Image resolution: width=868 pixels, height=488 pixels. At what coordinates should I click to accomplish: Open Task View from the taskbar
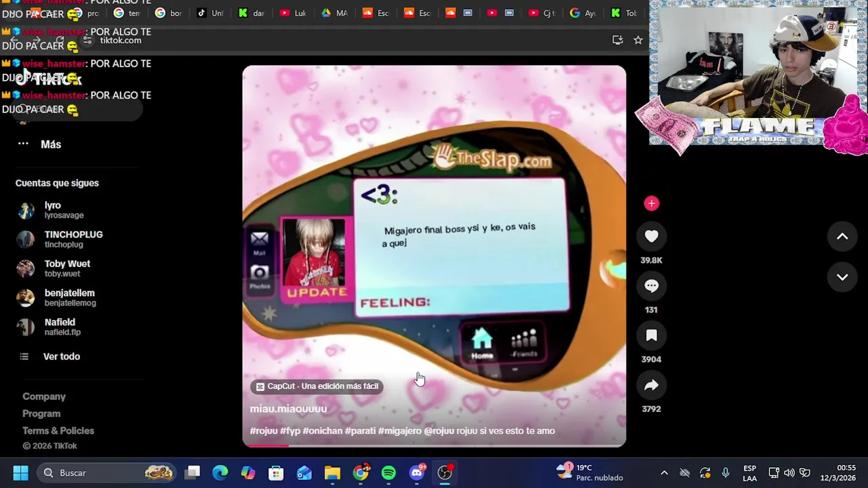coord(193,472)
